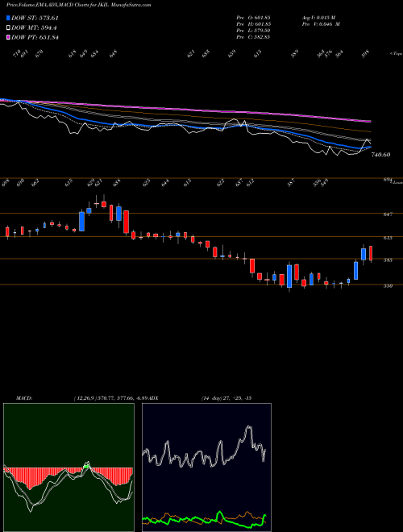The image size is (403, 532).
Task: Click the Pre L: 579.50 value
Action: (x=253, y=31)
